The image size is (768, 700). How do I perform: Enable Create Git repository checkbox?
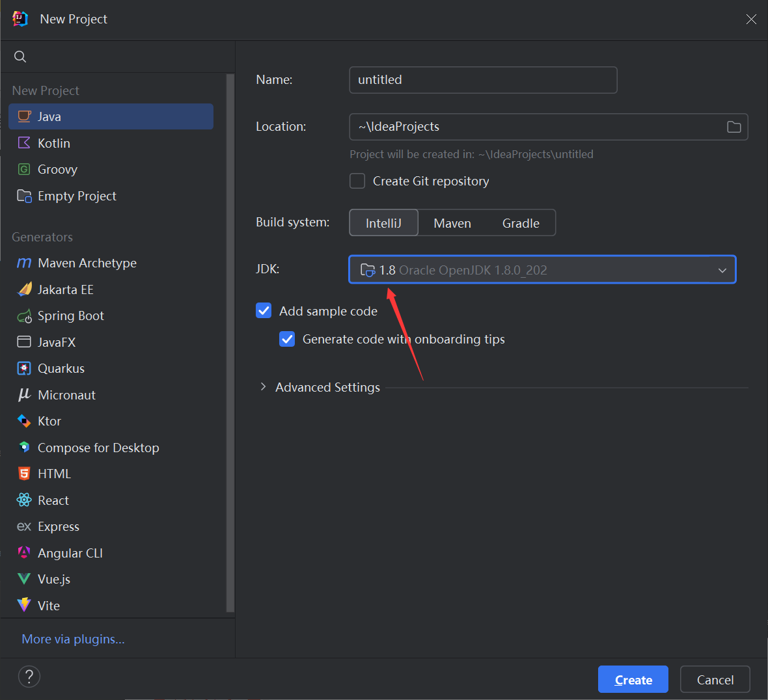357,181
